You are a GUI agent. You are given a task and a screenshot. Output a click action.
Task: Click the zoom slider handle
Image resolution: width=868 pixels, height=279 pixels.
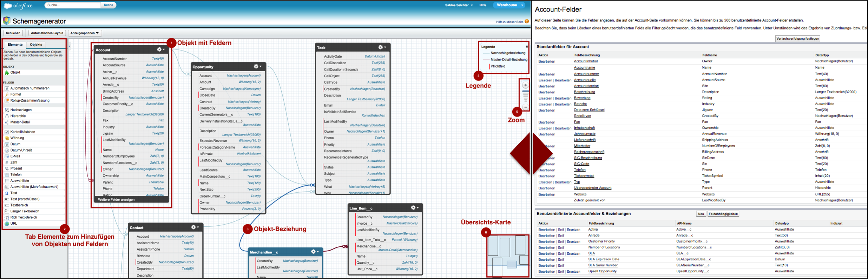pyautogui.click(x=525, y=91)
